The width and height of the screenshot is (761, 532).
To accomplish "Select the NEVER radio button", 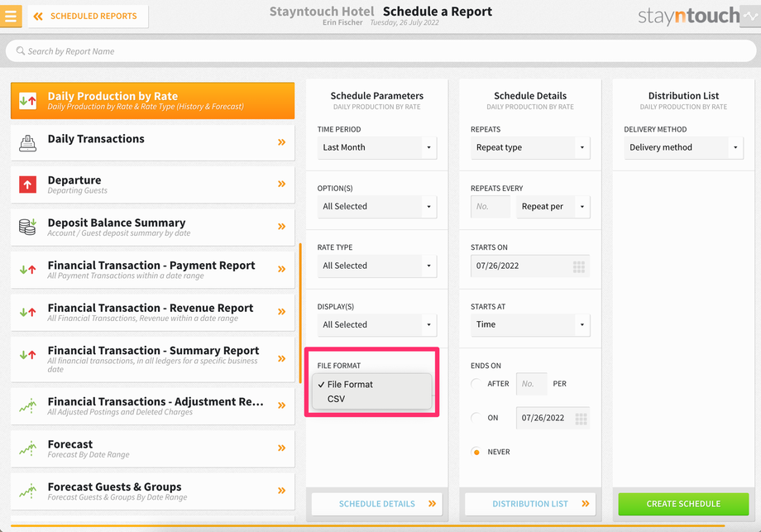I will 476,452.
